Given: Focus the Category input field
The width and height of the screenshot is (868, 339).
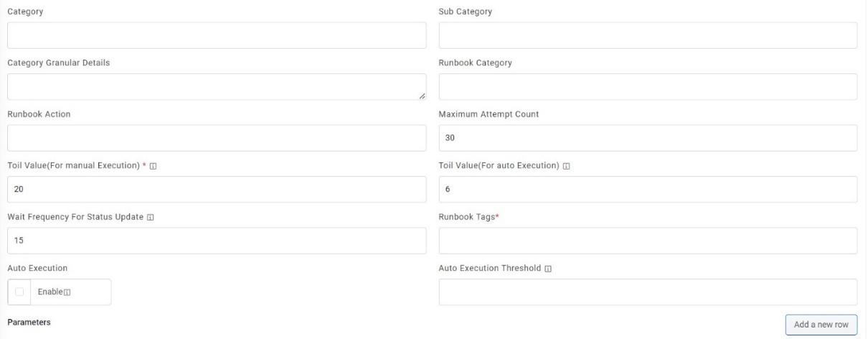Looking at the screenshot, I should point(217,35).
